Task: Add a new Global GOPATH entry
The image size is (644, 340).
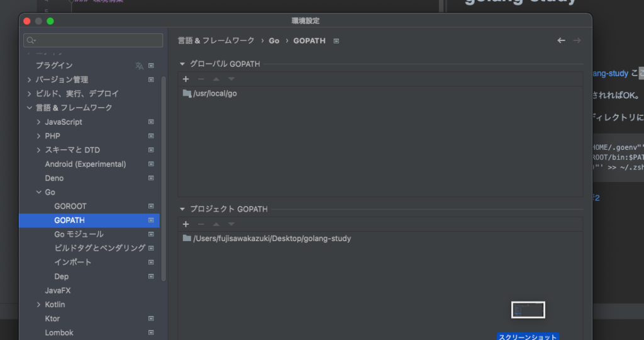Action: tap(186, 79)
